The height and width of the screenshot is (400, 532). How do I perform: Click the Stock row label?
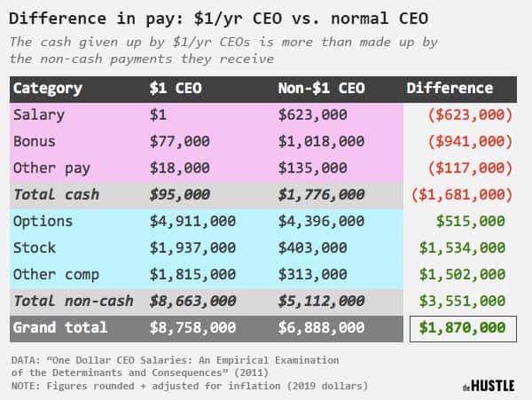(35, 247)
